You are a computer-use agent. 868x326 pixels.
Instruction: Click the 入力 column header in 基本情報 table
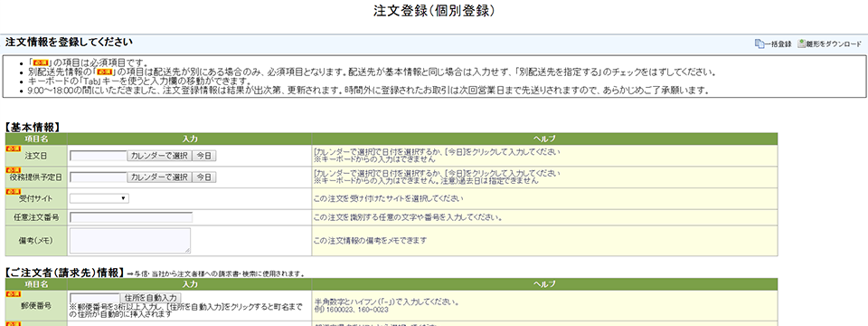[x=189, y=139]
